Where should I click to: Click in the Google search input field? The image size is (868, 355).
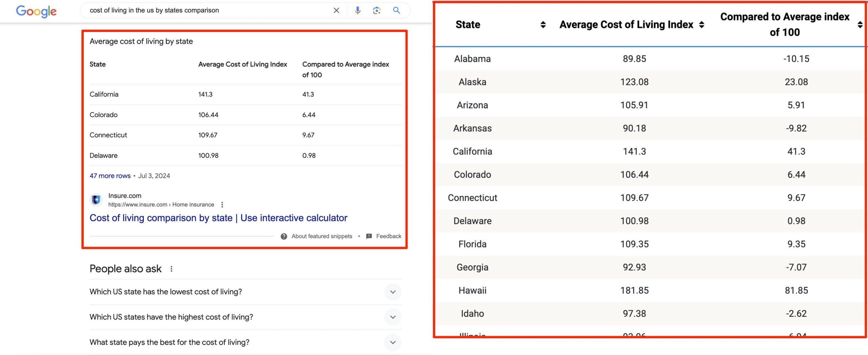[x=207, y=10]
